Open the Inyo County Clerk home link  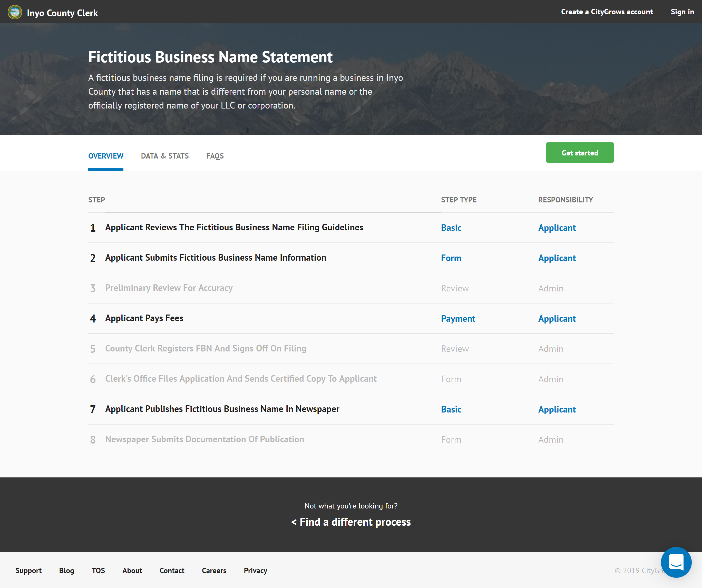click(x=62, y=13)
